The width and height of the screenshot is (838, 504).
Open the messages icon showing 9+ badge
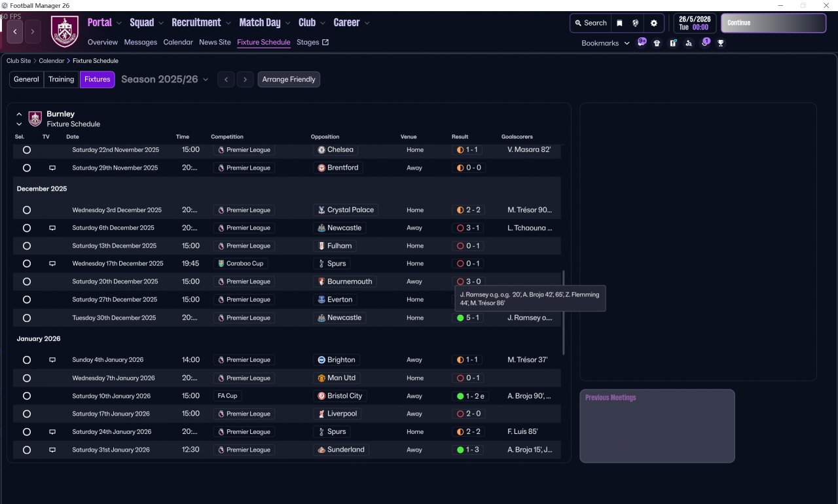642,43
